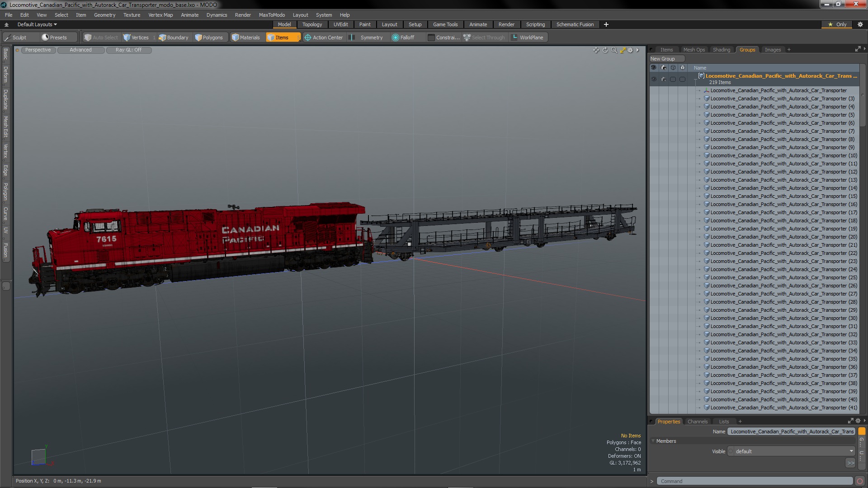Open the Ray GL: Off dropdown
This screenshot has width=868, height=488.
click(128, 50)
